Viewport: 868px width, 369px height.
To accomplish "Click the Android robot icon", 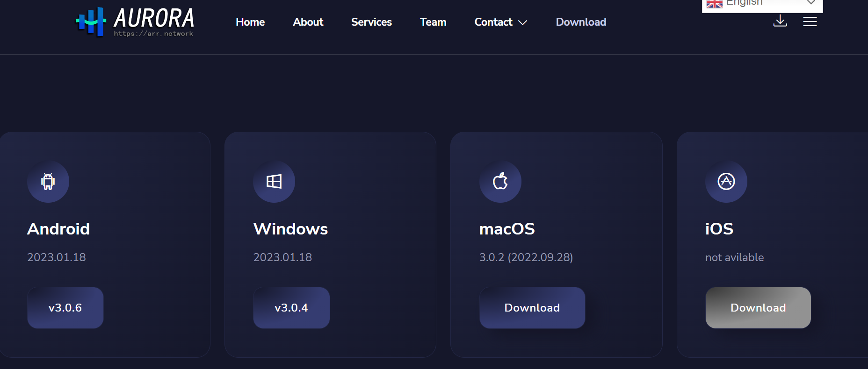I will (48, 182).
